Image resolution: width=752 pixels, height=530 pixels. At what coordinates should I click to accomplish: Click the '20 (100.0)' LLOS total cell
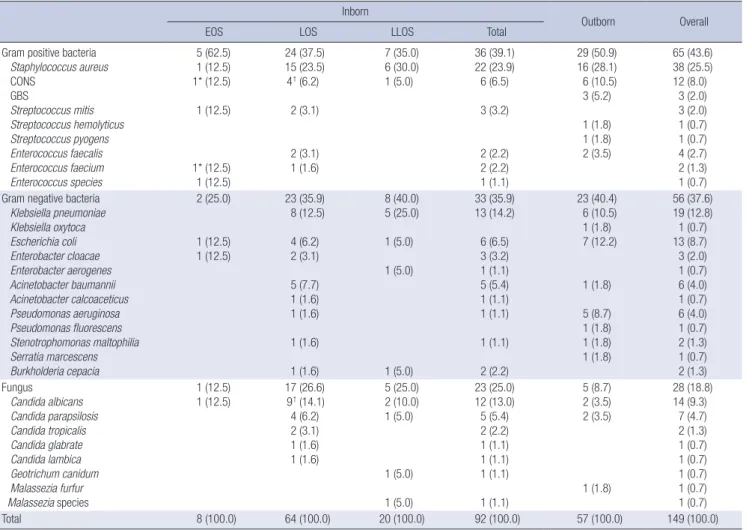tap(402, 519)
